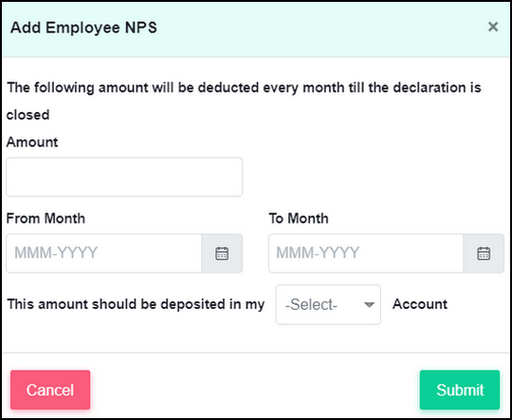Cancel adding the Employee NPS

pos(50,390)
